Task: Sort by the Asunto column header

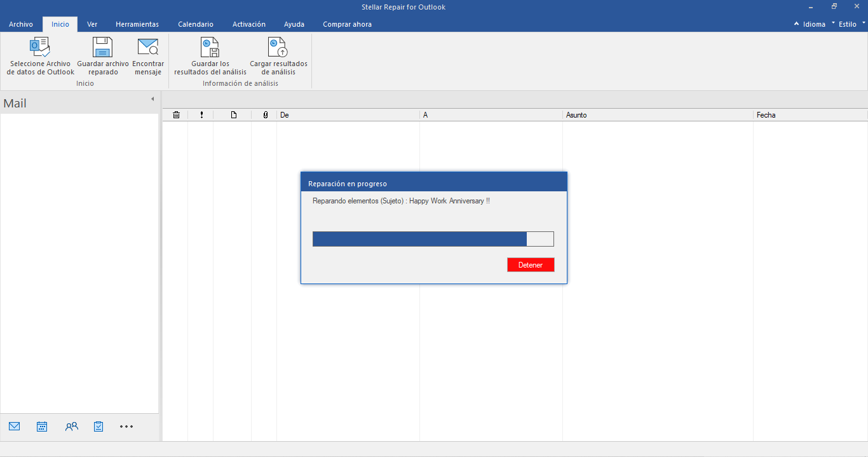Action: pos(657,115)
